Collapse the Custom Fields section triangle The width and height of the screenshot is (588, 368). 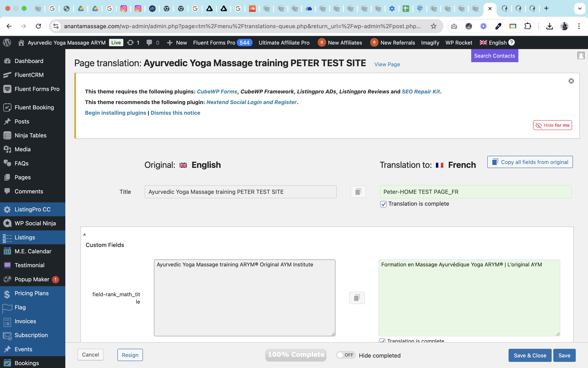(85, 234)
